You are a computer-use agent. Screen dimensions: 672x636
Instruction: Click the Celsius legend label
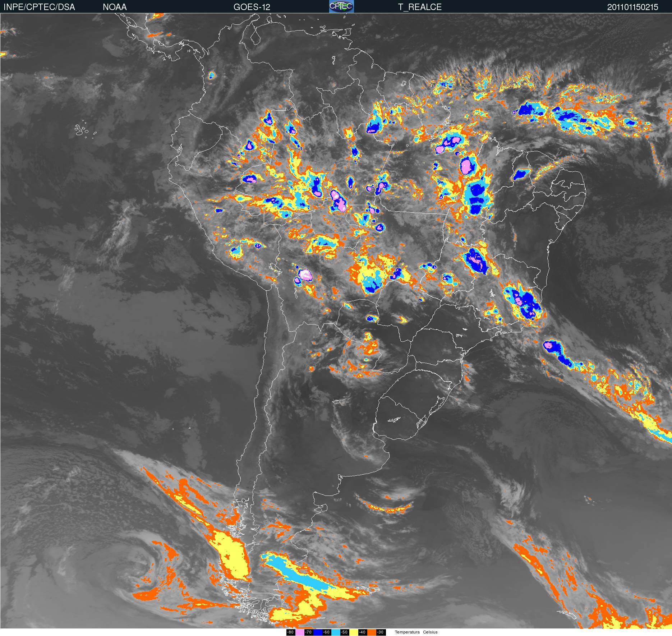tap(430, 632)
